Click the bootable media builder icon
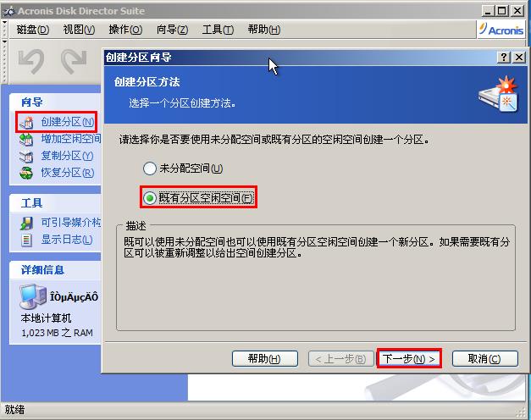This screenshot has height=420, width=531. click(26, 224)
